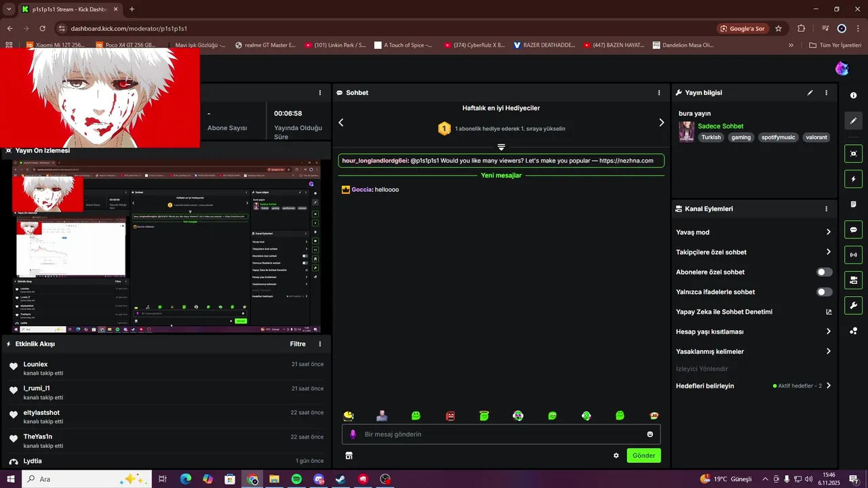
Task: Open a new browser tab
Action: [132, 9]
